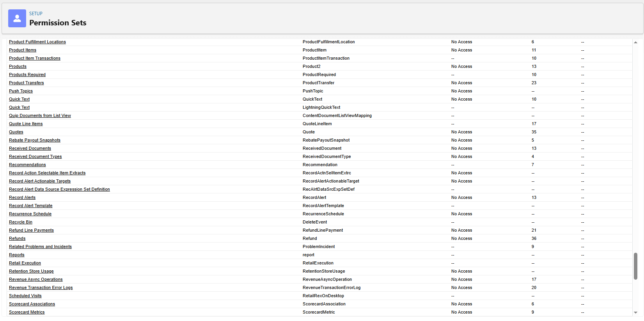This screenshot has width=644, height=321.
Task: Open Related Problems and Incidents link
Action: tap(40, 247)
